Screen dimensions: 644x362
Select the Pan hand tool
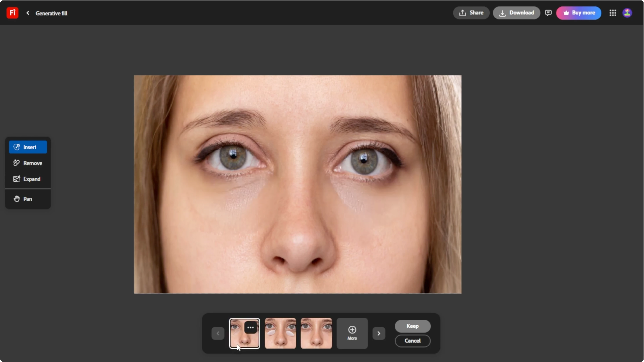(x=28, y=199)
